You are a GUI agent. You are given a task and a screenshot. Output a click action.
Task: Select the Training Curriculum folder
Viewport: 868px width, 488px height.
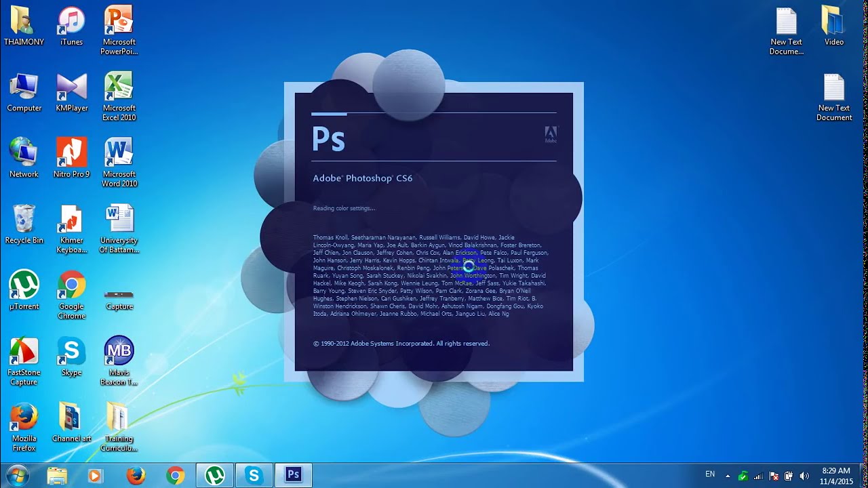coord(119,428)
